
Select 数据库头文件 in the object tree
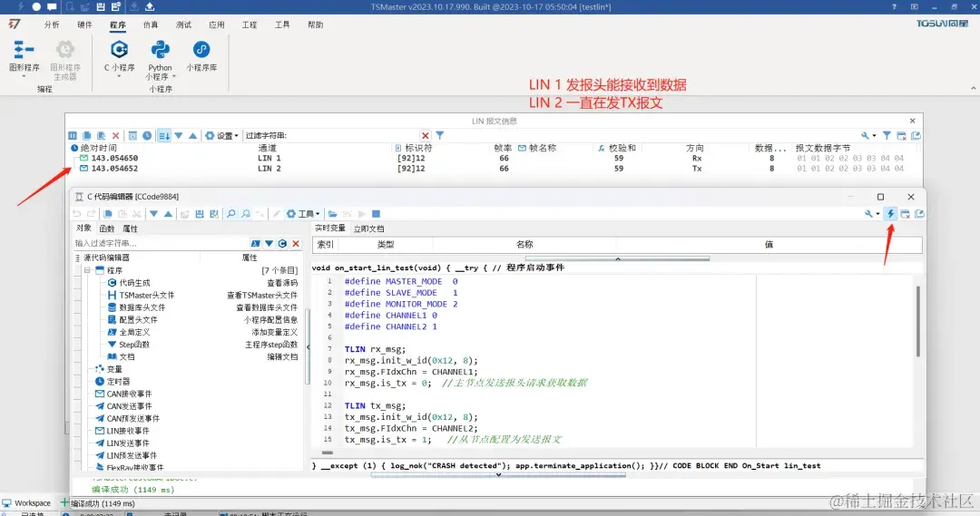click(x=142, y=307)
